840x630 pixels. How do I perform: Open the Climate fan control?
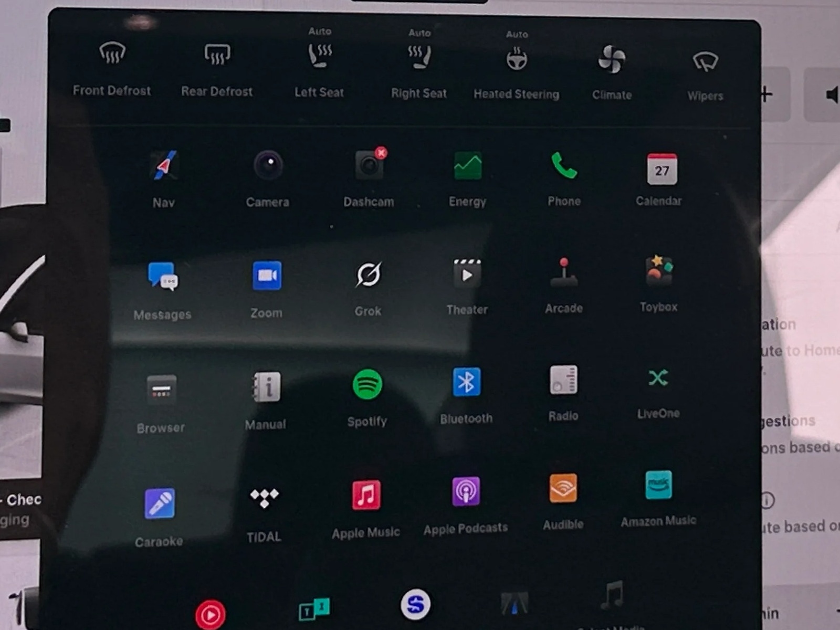point(612,59)
